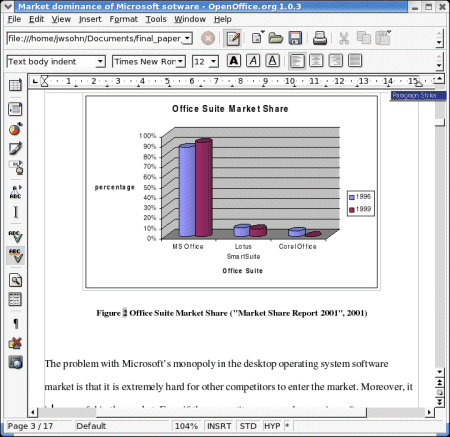Click the scroll down arrow button
This screenshot has height=437, width=450.
coord(440,372)
